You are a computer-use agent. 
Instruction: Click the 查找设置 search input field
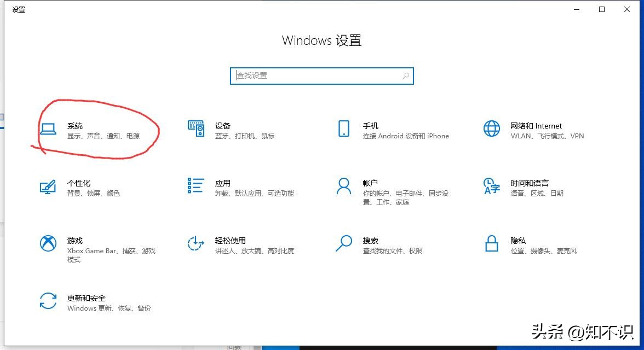coord(317,76)
